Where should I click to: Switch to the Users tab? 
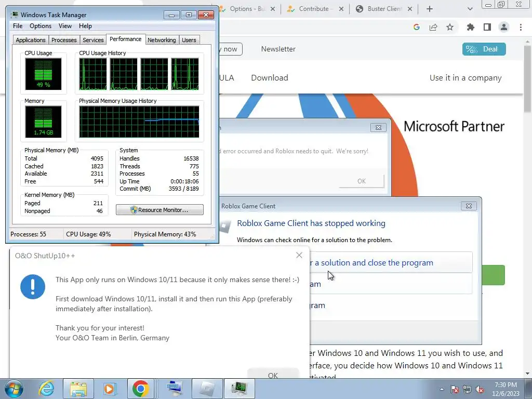tap(189, 39)
